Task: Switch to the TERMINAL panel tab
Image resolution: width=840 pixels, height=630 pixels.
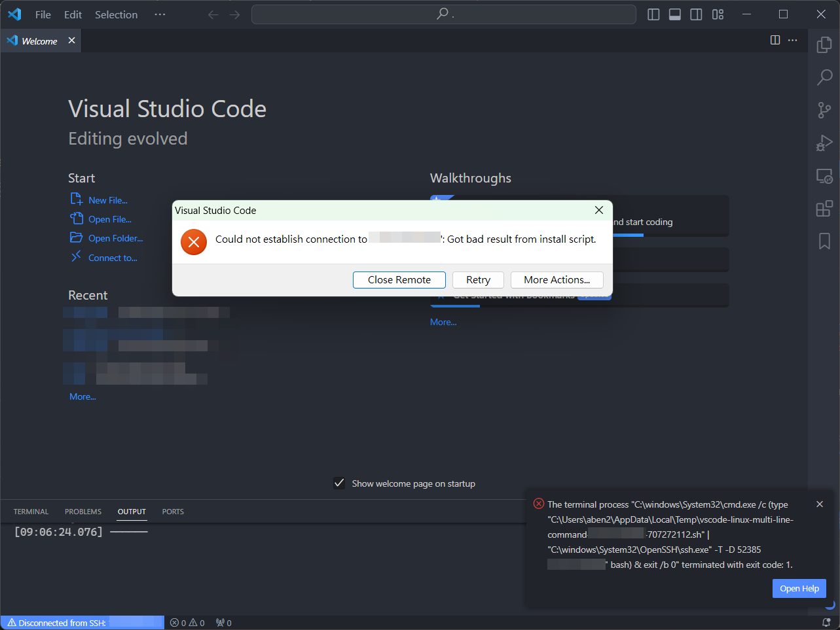Action: tap(31, 512)
